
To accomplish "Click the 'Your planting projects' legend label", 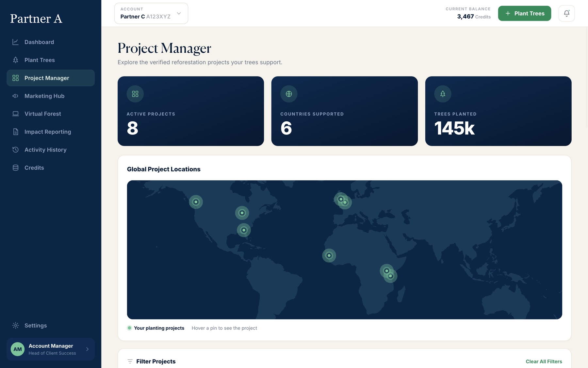I will (159, 328).
